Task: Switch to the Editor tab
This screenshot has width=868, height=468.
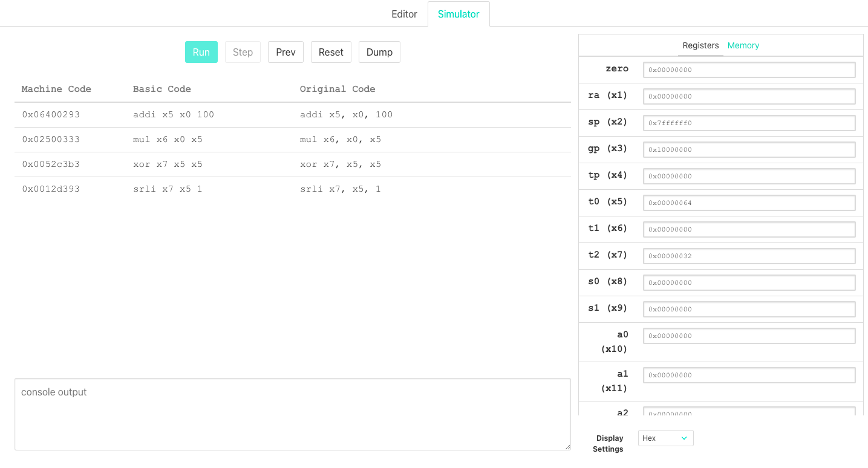Action: [x=404, y=14]
